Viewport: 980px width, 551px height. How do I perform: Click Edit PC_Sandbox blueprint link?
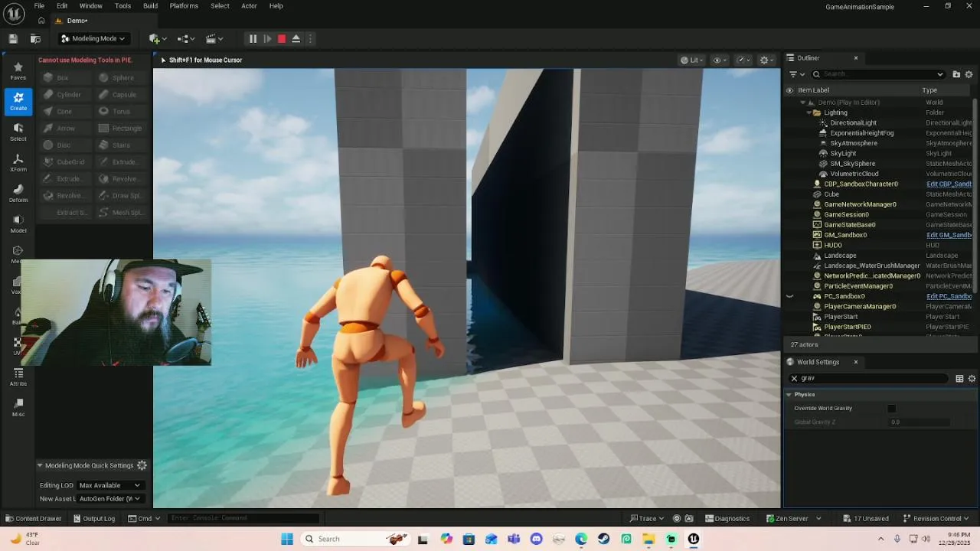click(x=949, y=296)
